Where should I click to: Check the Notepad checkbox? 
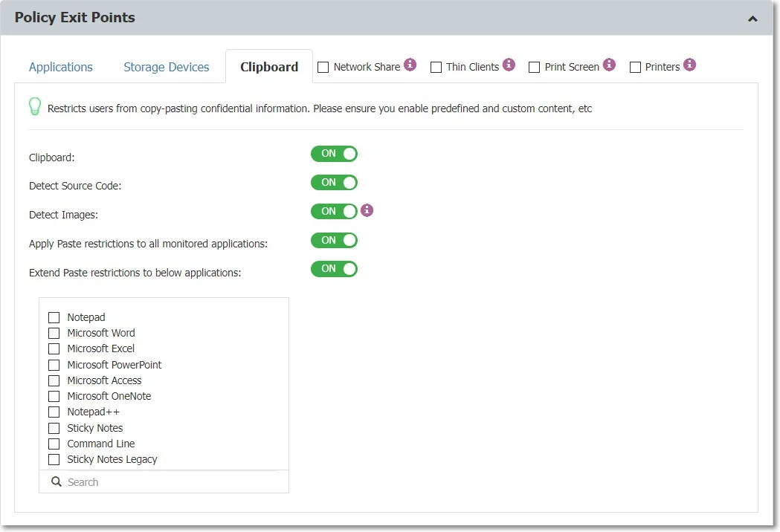pos(54,317)
